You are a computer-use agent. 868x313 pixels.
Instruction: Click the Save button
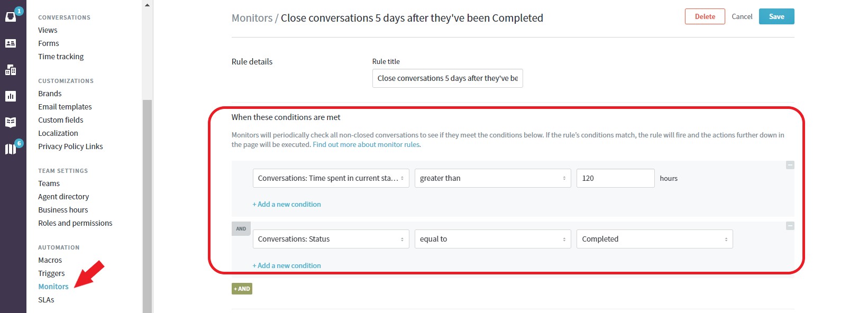pyautogui.click(x=776, y=16)
